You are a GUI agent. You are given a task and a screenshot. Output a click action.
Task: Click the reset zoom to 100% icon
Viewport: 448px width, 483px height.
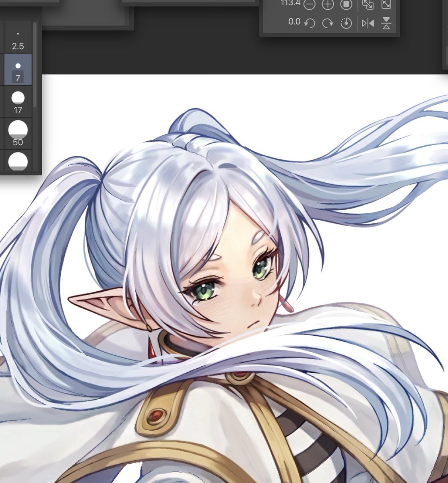click(x=346, y=5)
